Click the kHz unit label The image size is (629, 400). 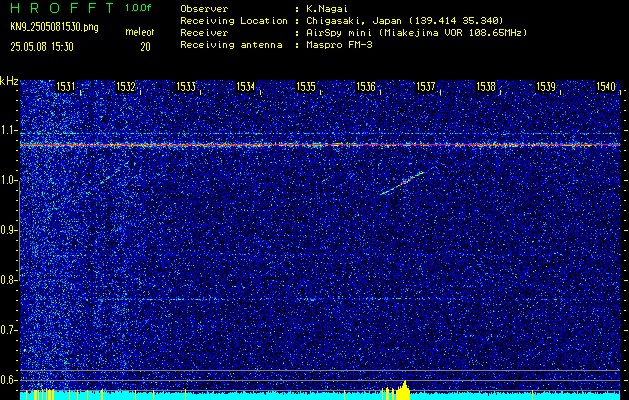[x=9, y=81]
